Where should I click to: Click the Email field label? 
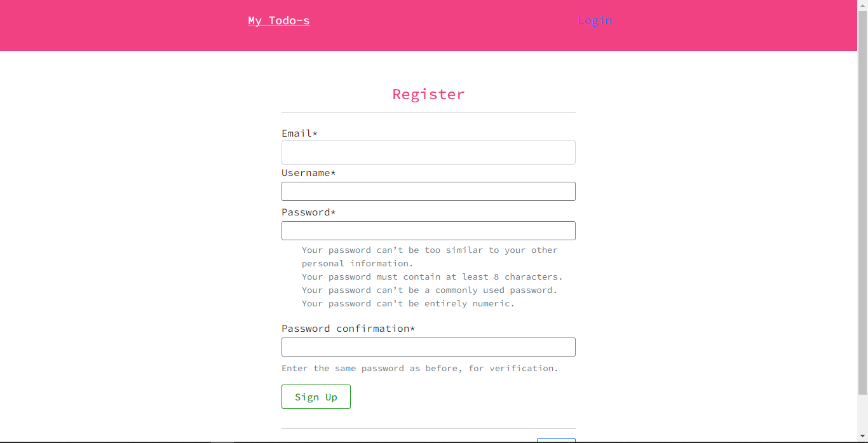299,133
